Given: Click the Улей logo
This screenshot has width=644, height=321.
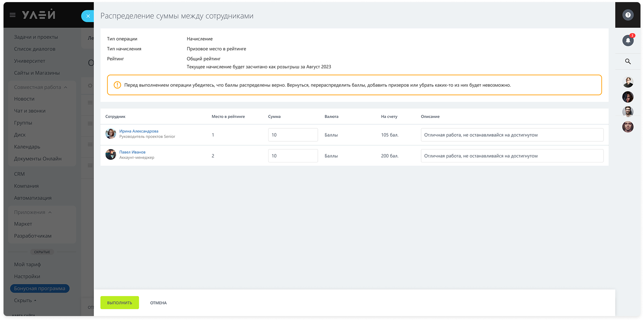Looking at the screenshot, I should click(39, 14).
